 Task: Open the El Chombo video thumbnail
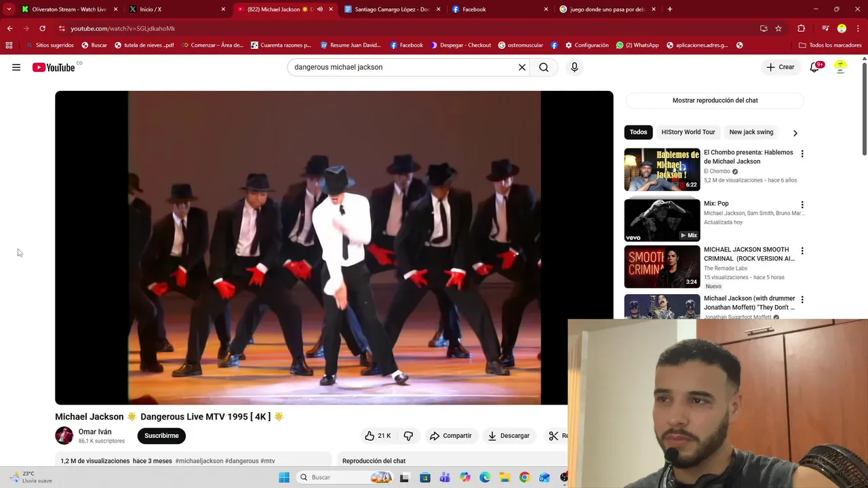(662, 169)
